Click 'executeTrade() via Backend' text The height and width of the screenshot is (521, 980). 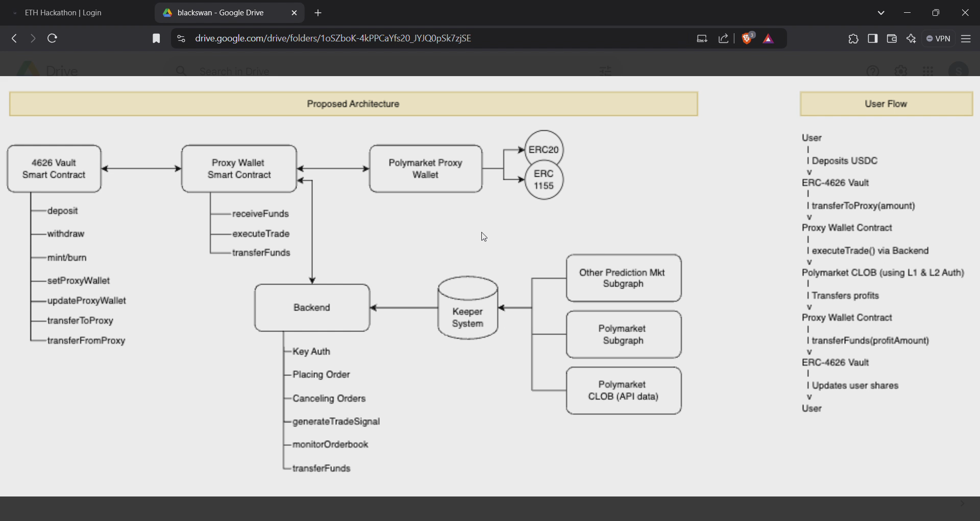coord(870,251)
